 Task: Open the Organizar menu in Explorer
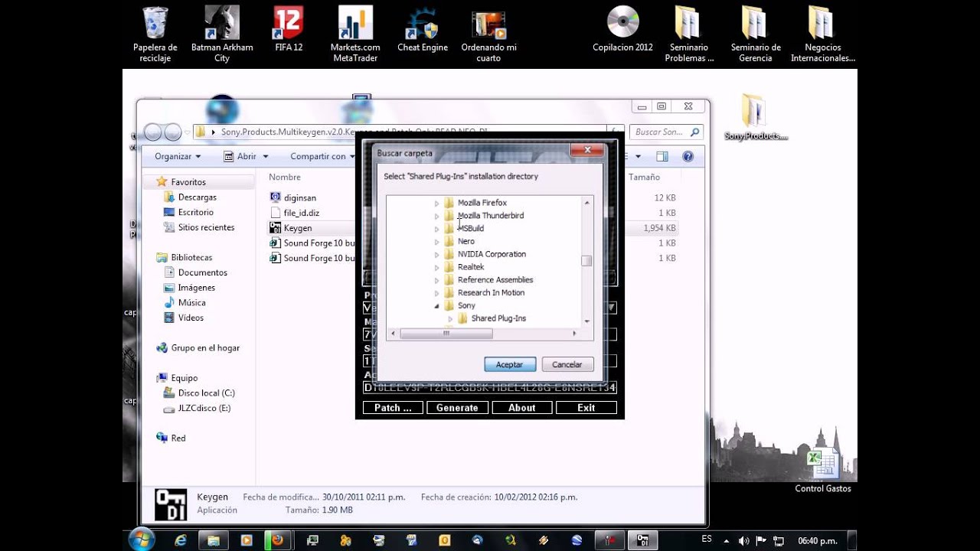coord(177,156)
